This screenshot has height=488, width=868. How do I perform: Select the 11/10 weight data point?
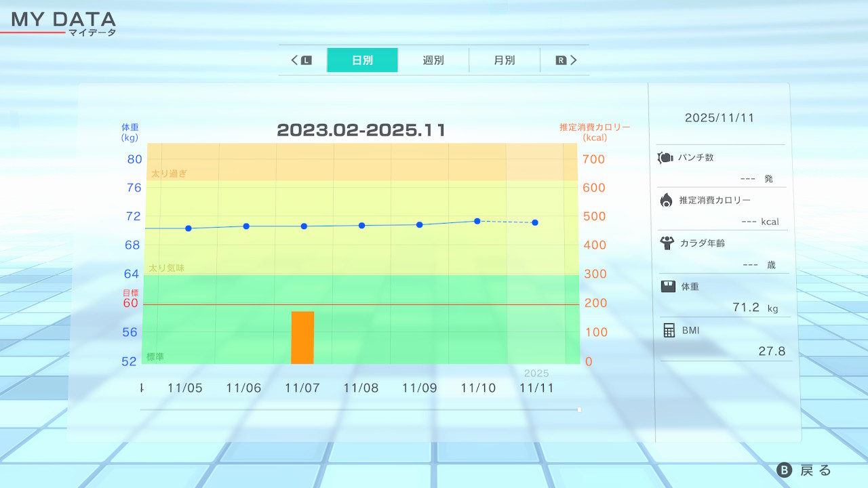coord(477,221)
